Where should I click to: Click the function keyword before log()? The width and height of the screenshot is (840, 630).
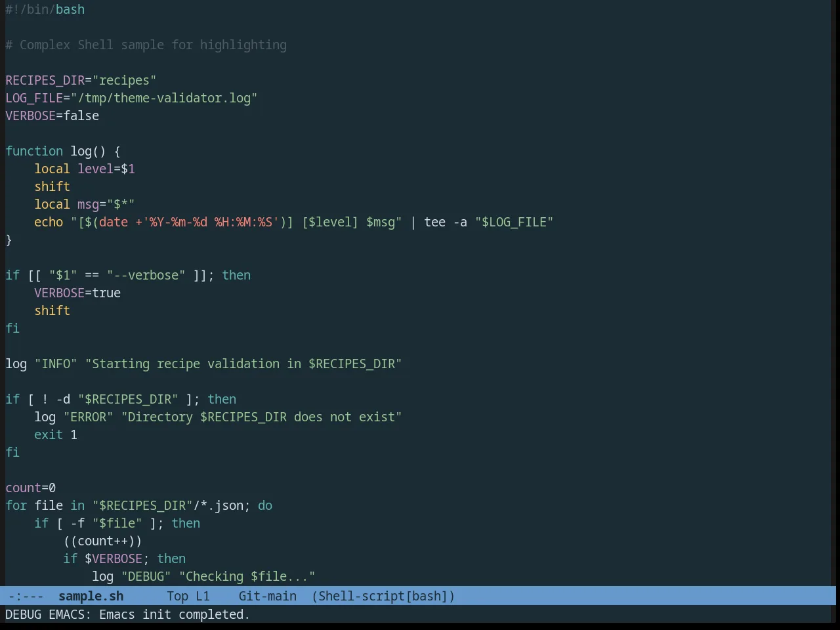point(34,151)
